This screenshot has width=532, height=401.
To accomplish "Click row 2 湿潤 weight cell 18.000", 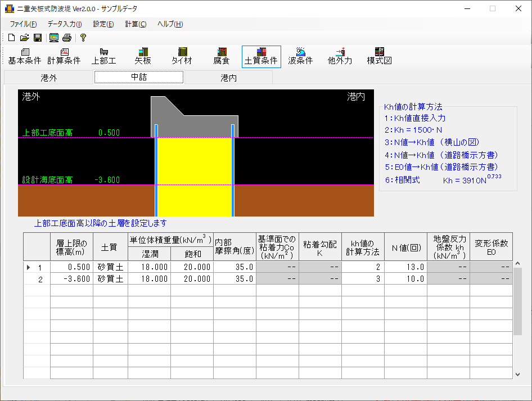I will click(x=149, y=279).
